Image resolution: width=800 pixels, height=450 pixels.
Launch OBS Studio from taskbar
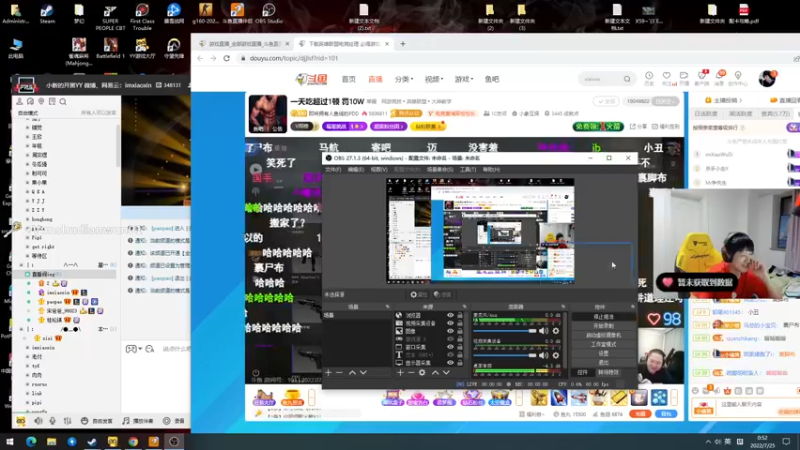click(174, 442)
